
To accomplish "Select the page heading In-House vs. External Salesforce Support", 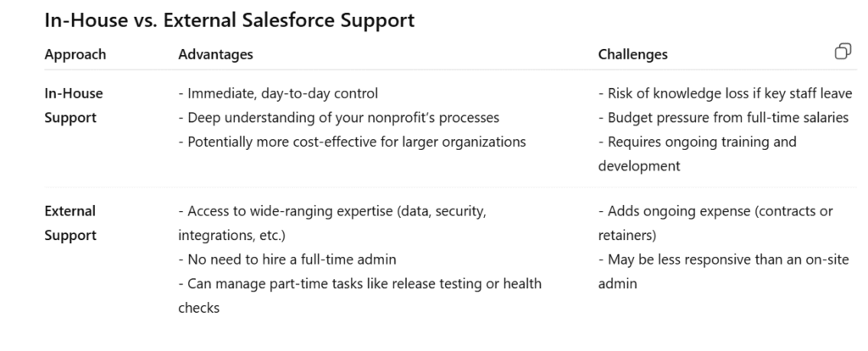I will tap(229, 20).
